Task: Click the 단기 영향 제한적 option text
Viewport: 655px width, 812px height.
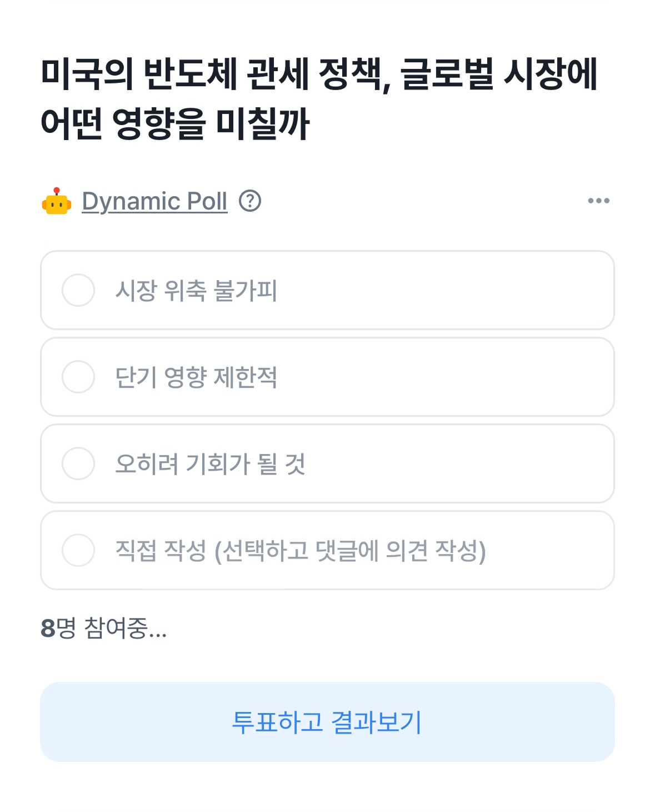Action: pos(196,377)
